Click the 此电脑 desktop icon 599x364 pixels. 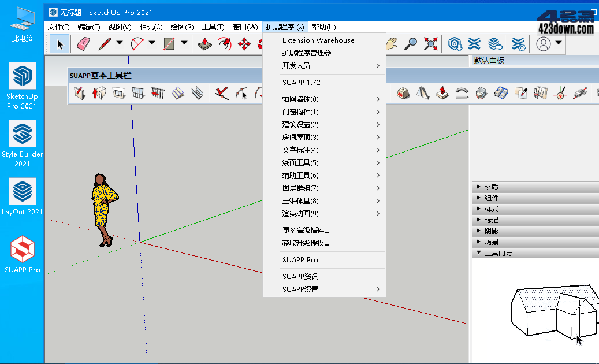pyautogui.click(x=22, y=24)
